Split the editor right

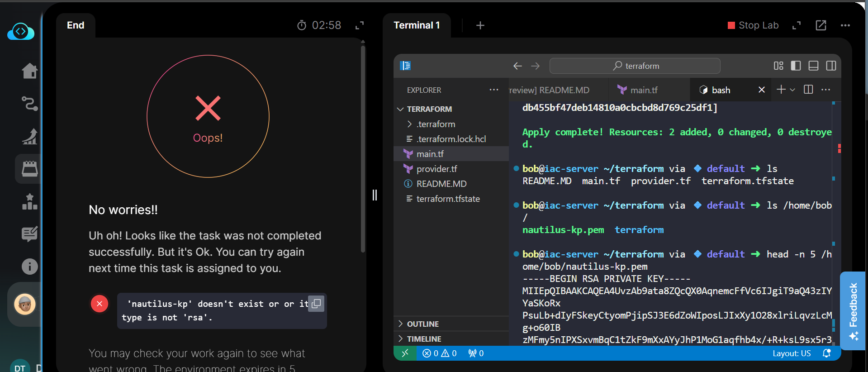(808, 90)
